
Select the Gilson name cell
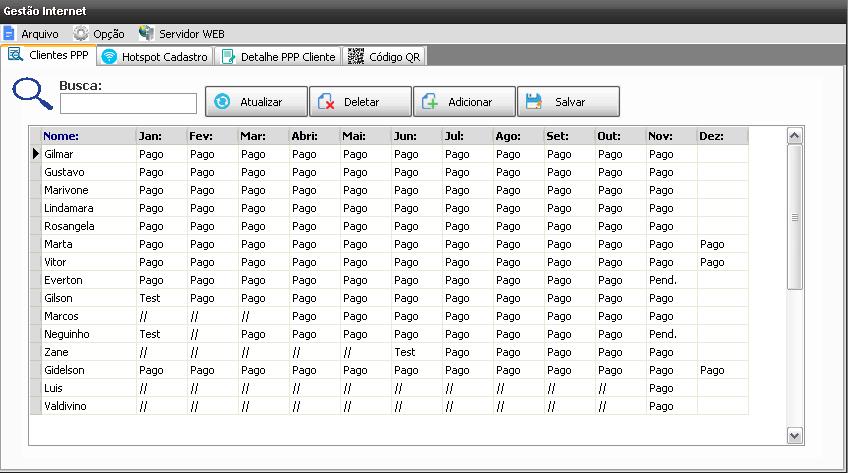[89, 298]
